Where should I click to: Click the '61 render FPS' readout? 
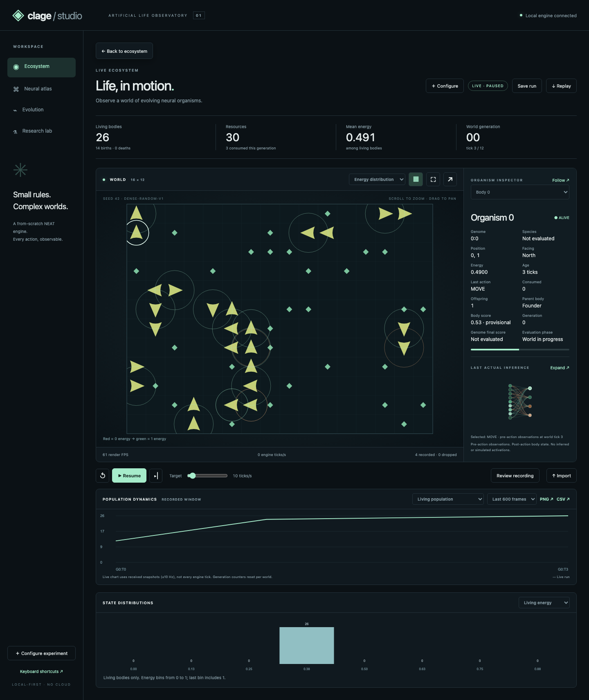click(x=115, y=455)
